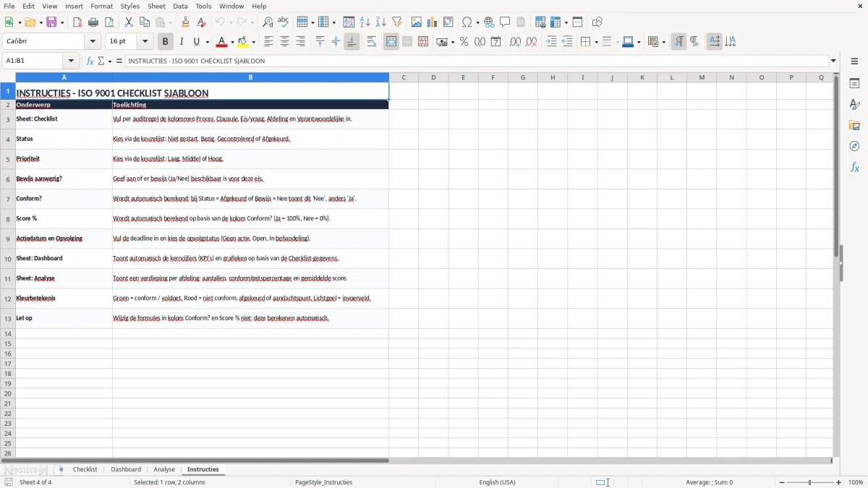
Task: Open the Format menu
Action: pos(102,6)
